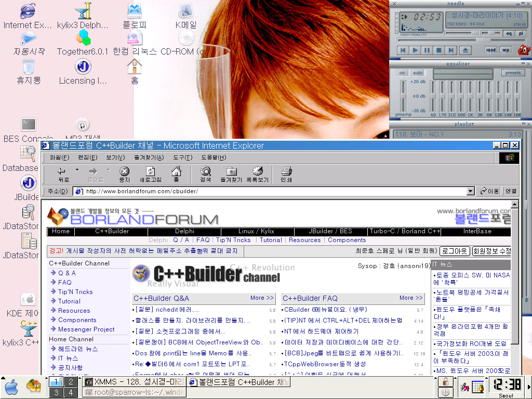Toggle repeat mode with rep
532x399 pixels.
pyautogui.click(x=506, y=50)
